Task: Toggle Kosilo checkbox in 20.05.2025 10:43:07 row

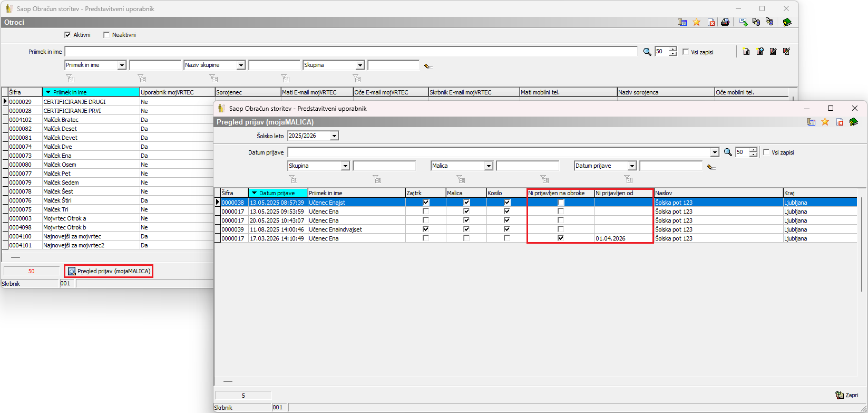Action: point(507,220)
